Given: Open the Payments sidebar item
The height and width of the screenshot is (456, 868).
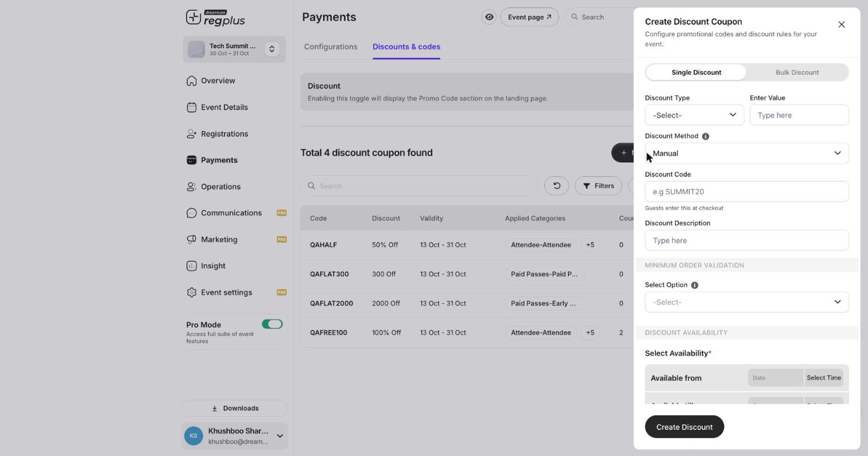Looking at the screenshot, I should (x=211, y=160).
